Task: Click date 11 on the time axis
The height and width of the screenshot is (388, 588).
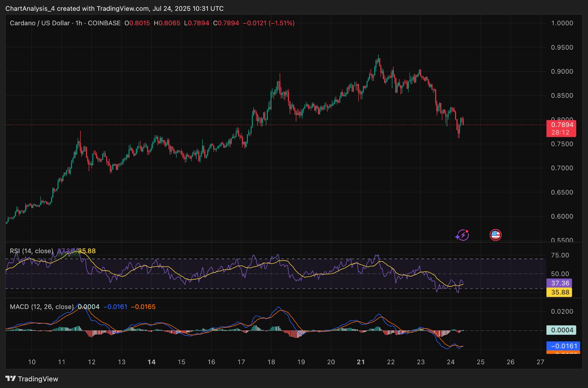Action: pyautogui.click(x=62, y=362)
